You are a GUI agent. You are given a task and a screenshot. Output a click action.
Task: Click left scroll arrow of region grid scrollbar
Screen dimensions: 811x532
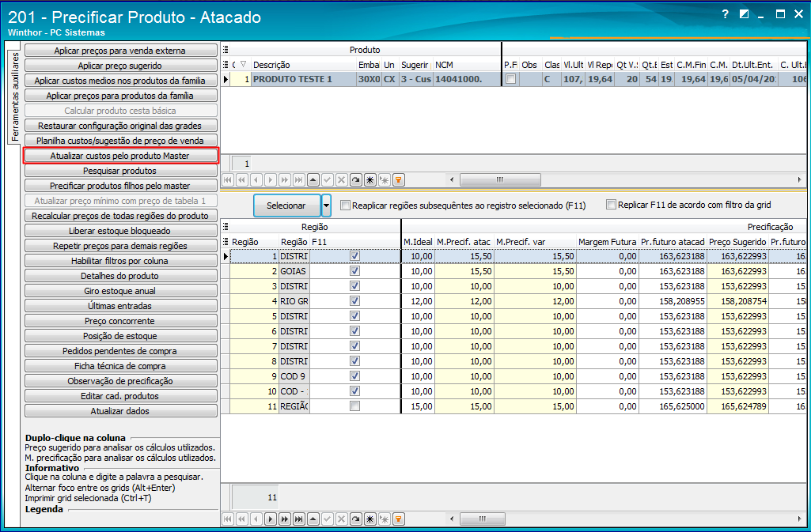point(452,519)
